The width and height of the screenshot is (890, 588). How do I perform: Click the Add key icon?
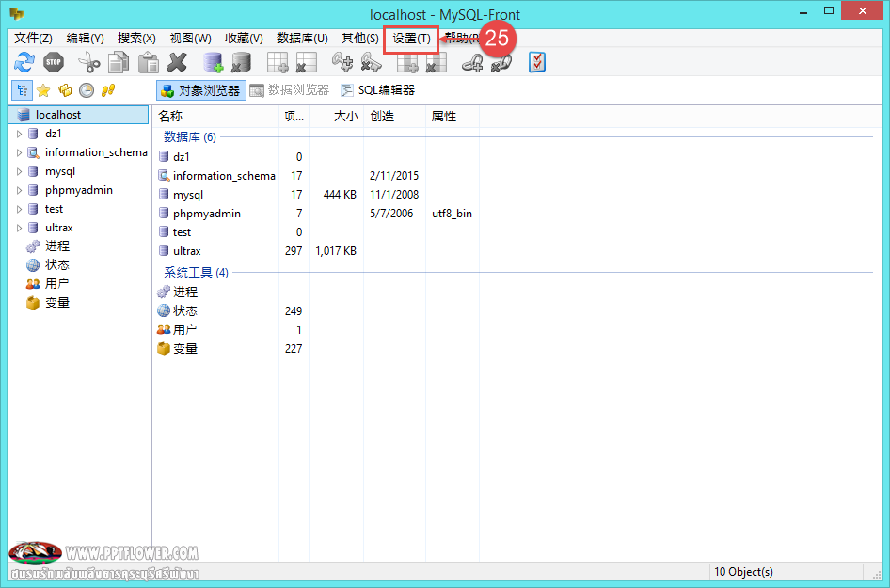342,62
